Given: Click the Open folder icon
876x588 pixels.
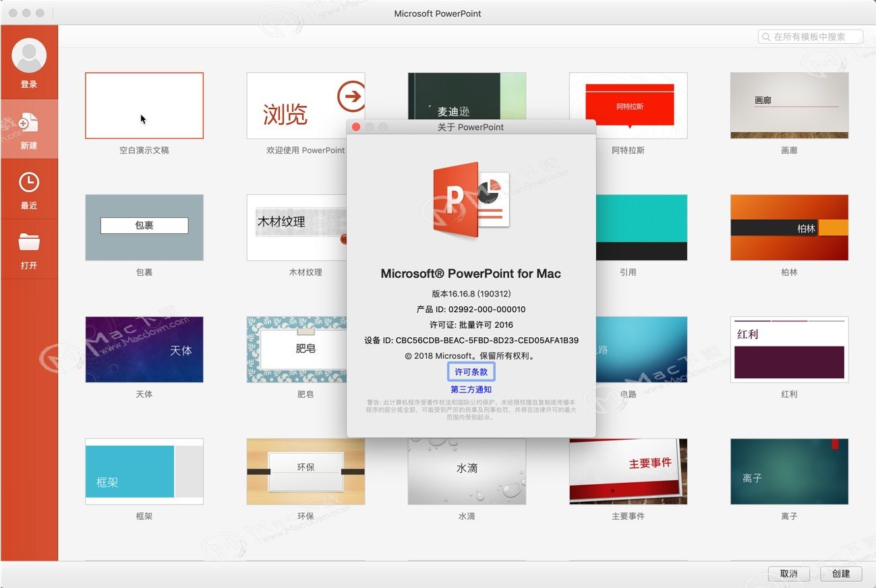Looking at the screenshot, I should click(29, 241).
